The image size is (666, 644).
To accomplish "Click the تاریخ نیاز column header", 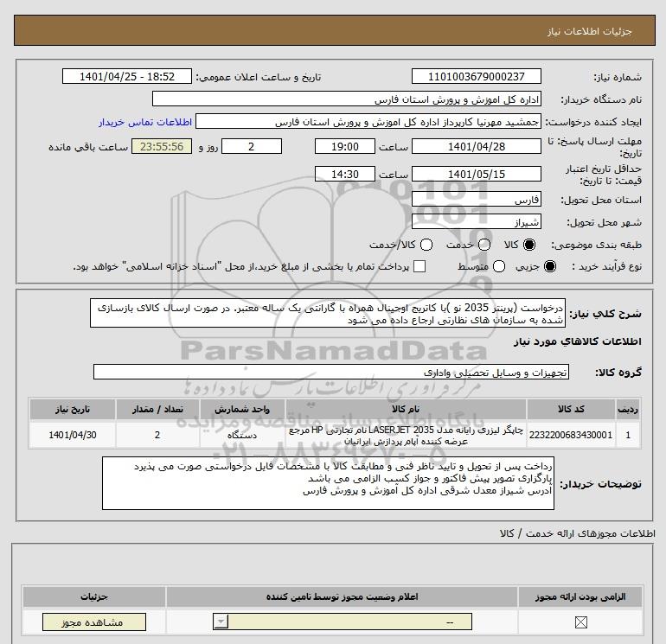I will pyautogui.click(x=72, y=409).
